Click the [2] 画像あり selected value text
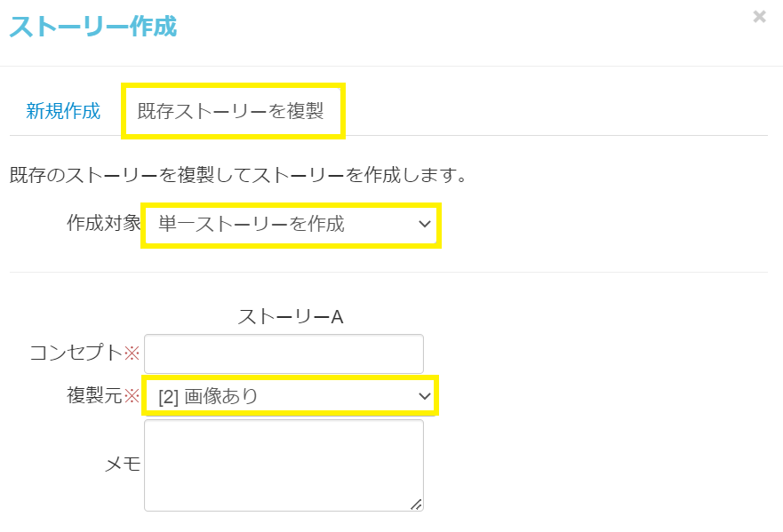 coord(208,396)
